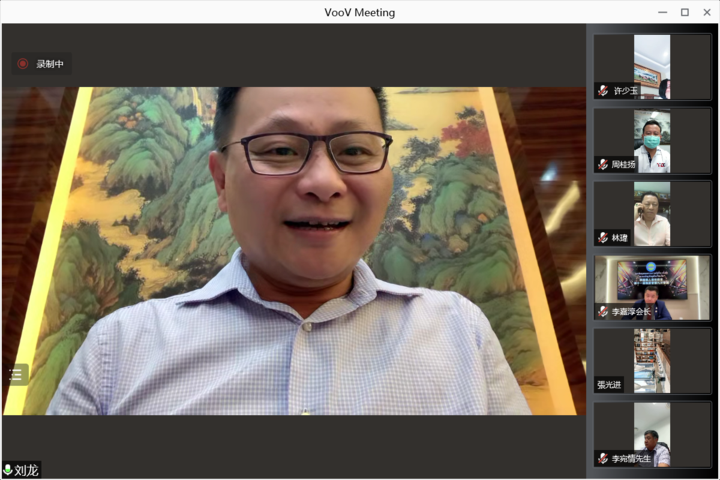Minimize the VooV Meeting window
Screen dimensions: 720x480
[662, 12]
